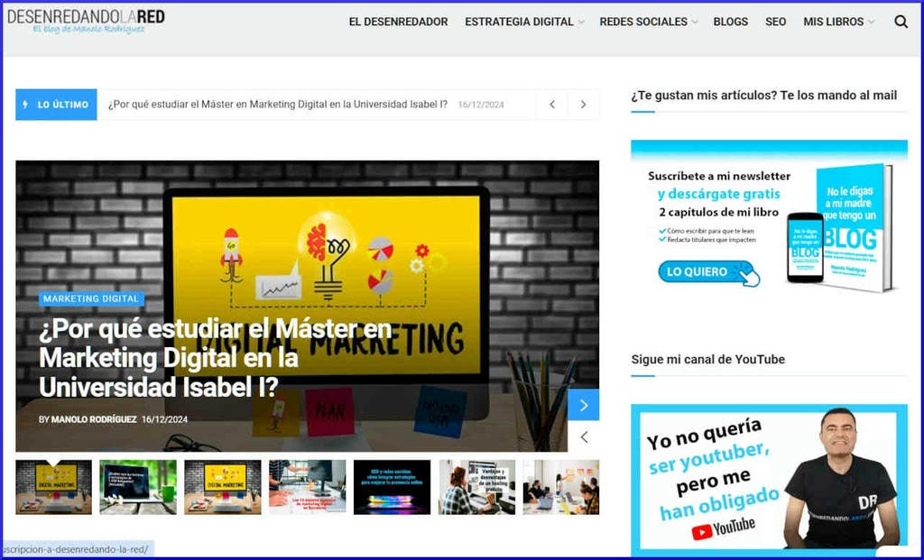Click ticker date 16/12/2024
924x560 pixels.
pos(481,105)
